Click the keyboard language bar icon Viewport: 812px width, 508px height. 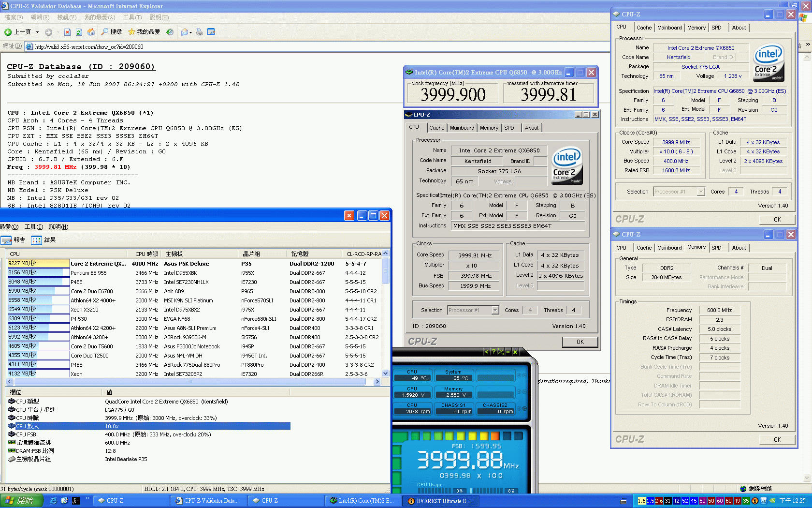[623, 501]
